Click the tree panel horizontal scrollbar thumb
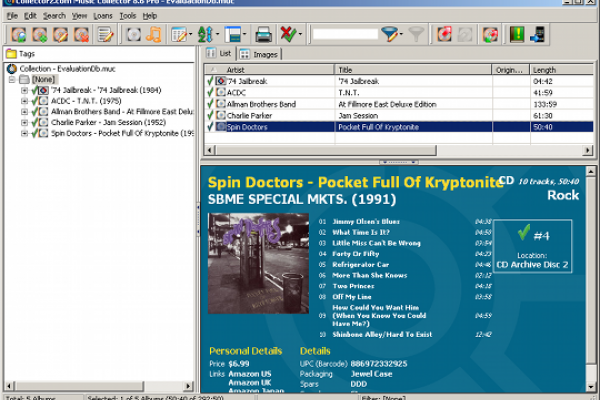This screenshot has width=600, height=400. click(79, 386)
